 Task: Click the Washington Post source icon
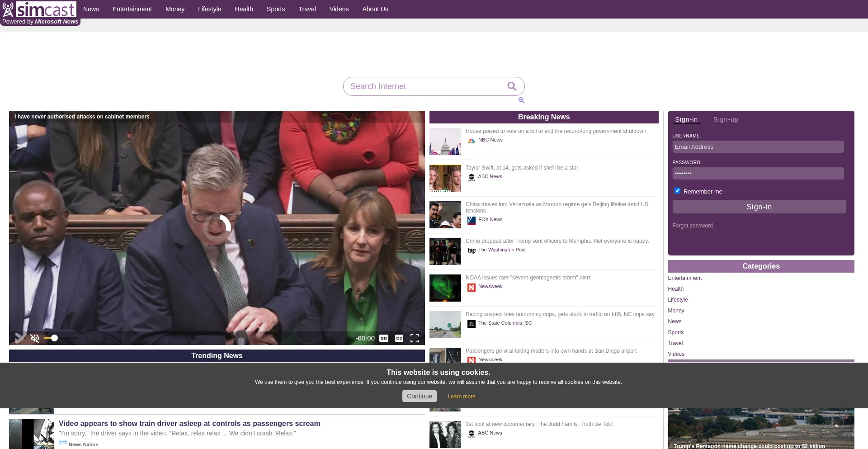click(x=472, y=250)
